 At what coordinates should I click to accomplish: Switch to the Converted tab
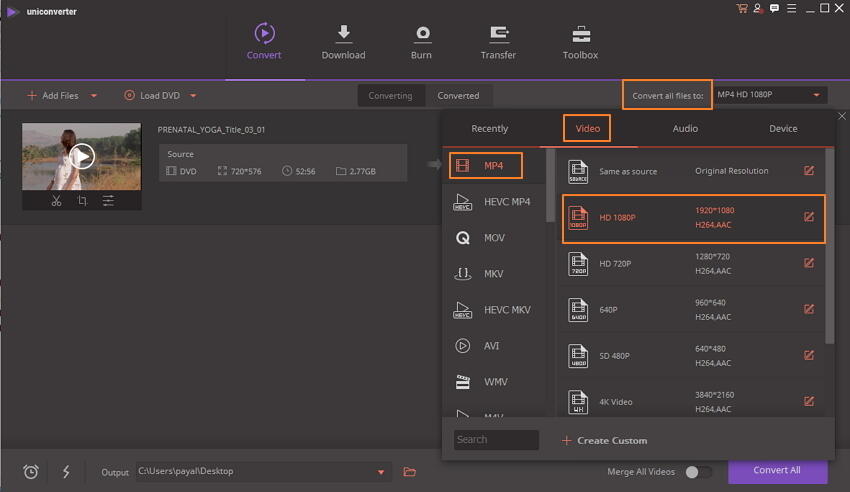pos(459,96)
